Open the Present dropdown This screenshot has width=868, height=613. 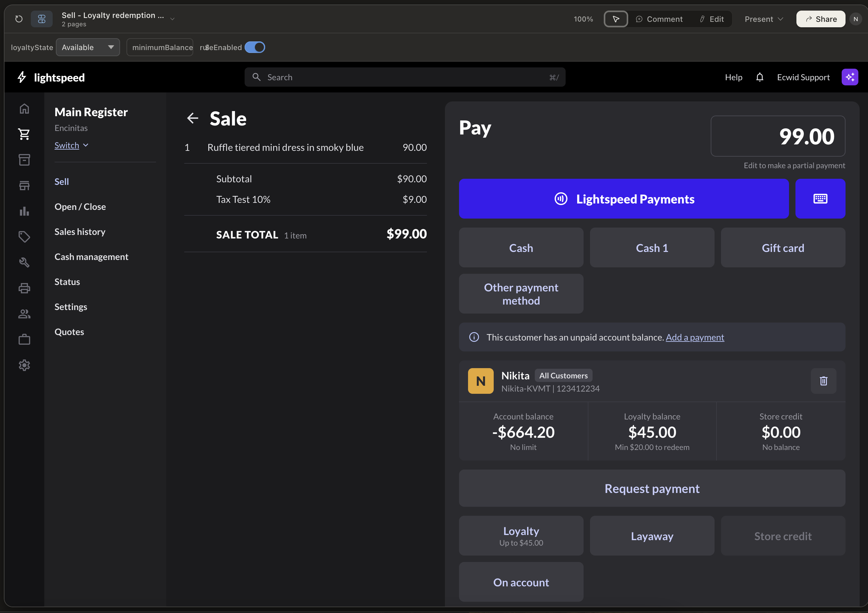[x=764, y=19]
